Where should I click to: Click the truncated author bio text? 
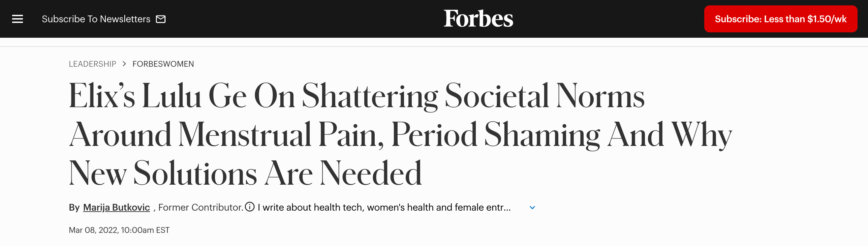pos(384,207)
